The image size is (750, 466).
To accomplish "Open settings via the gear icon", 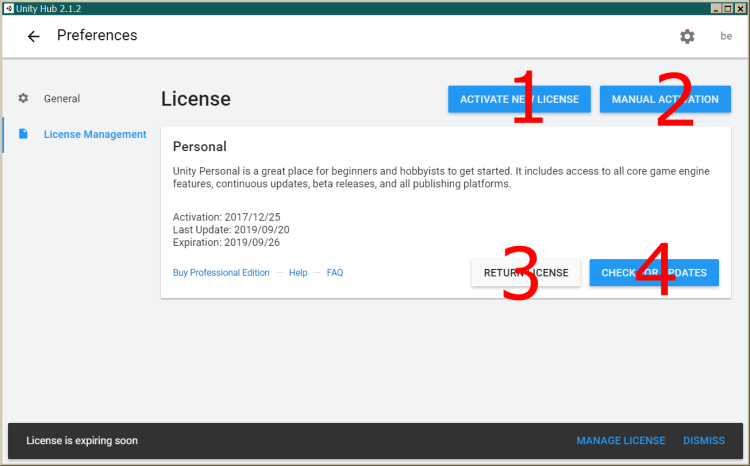I will tap(687, 36).
